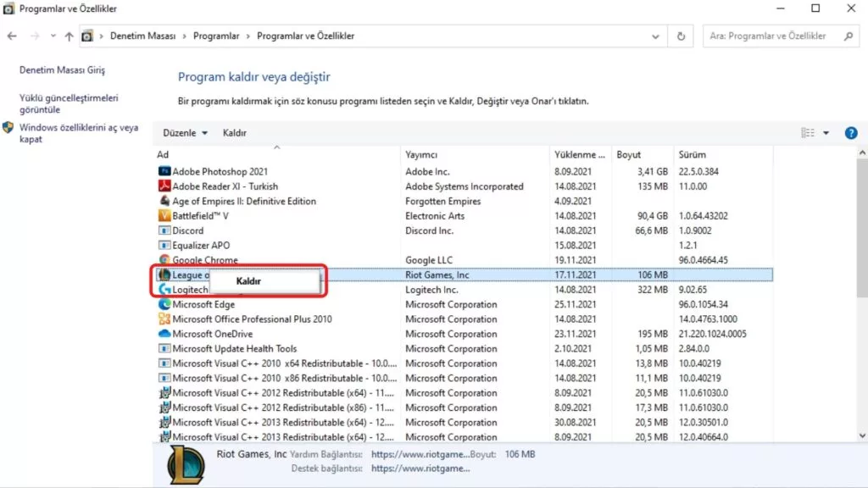Click the Google LLC publisher cell

(x=428, y=259)
